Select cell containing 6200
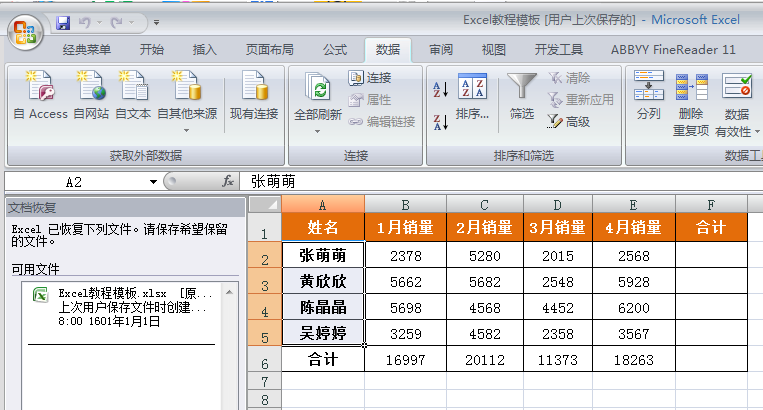Screen dimensions: 763x410 tap(634, 307)
